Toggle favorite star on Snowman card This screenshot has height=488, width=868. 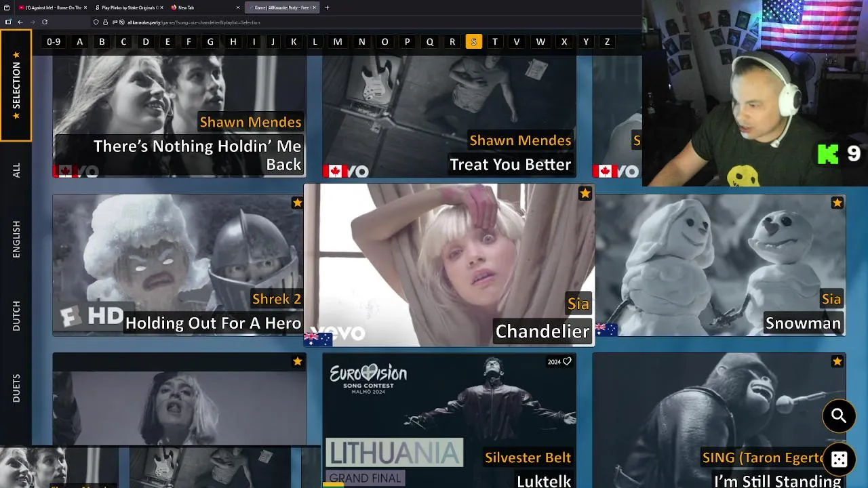click(x=837, y=203)
